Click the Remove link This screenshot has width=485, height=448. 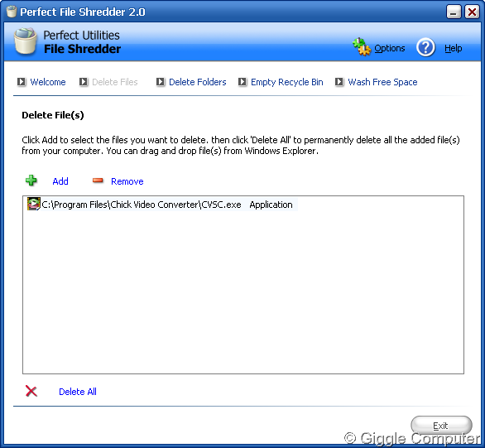tap(127, 181)
